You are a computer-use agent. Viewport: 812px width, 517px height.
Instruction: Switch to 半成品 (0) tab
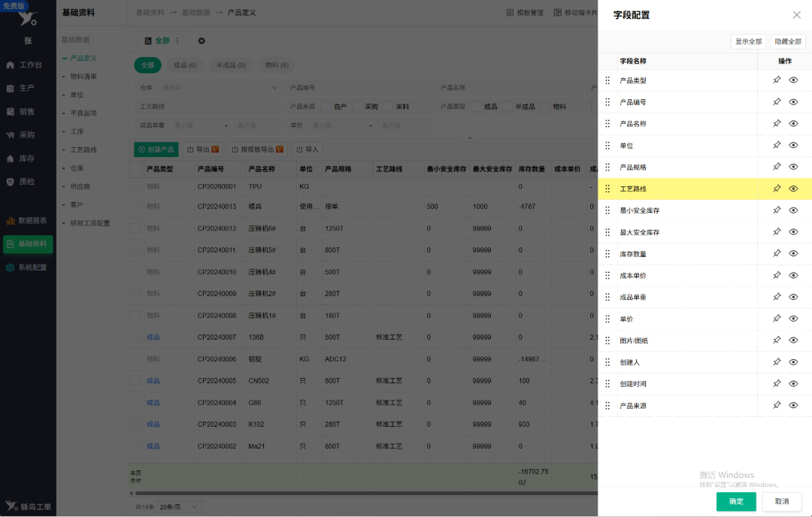[231, 65]
